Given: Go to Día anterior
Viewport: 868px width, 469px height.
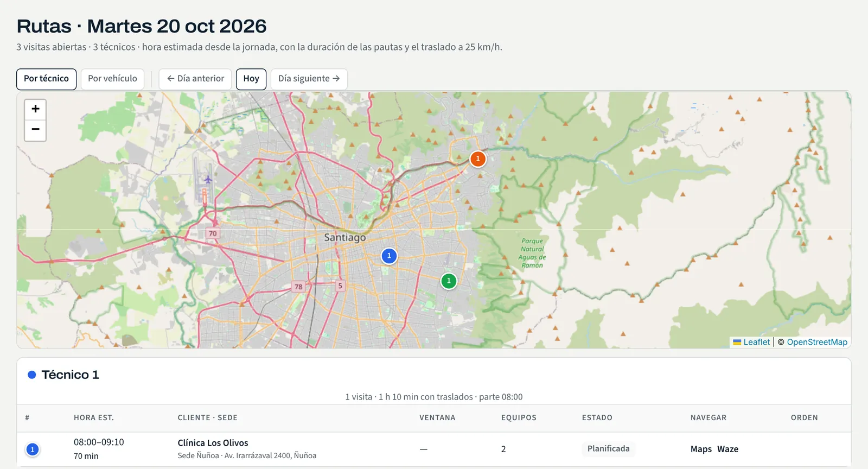Looking at the screenshot, I should coord(195,79).
